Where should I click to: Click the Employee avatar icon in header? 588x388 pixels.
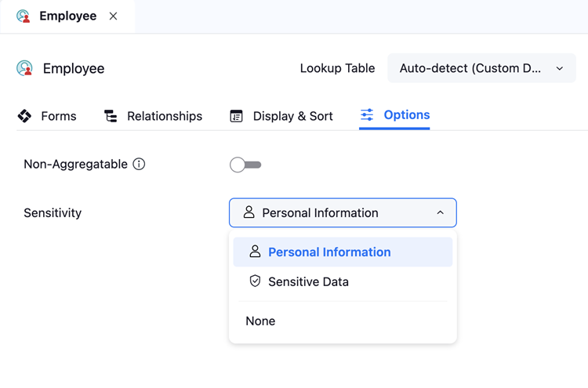point(25,69)
